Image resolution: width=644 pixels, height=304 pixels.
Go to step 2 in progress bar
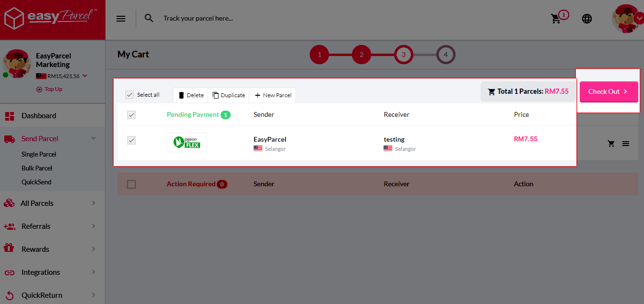[362, 55]
